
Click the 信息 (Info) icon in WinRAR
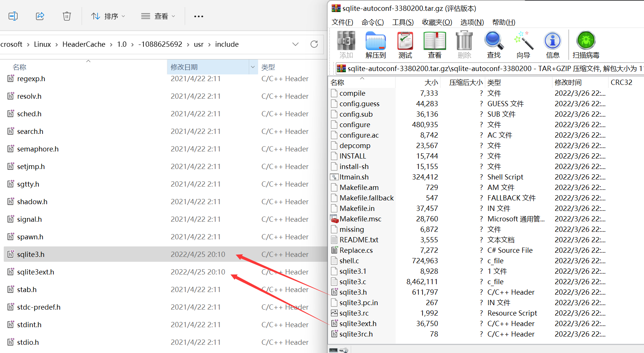[552, 44]
